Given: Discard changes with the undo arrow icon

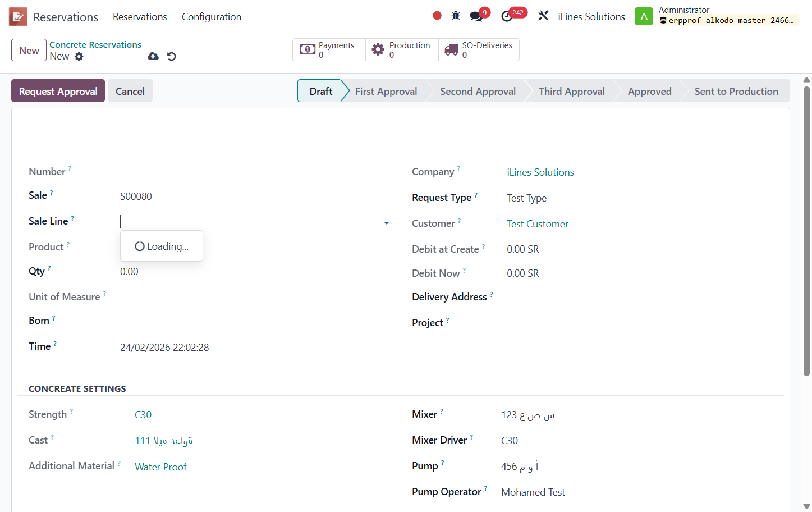Looking at the screenshot, I should coord(172,56).
